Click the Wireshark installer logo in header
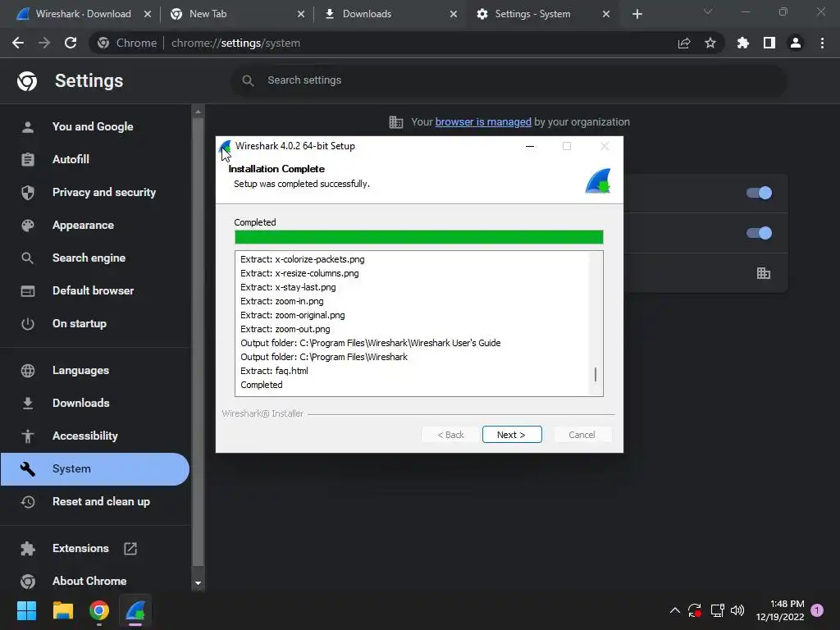This screenshot has width=840, height=630. pyautogui.click(x=598, y=180)
